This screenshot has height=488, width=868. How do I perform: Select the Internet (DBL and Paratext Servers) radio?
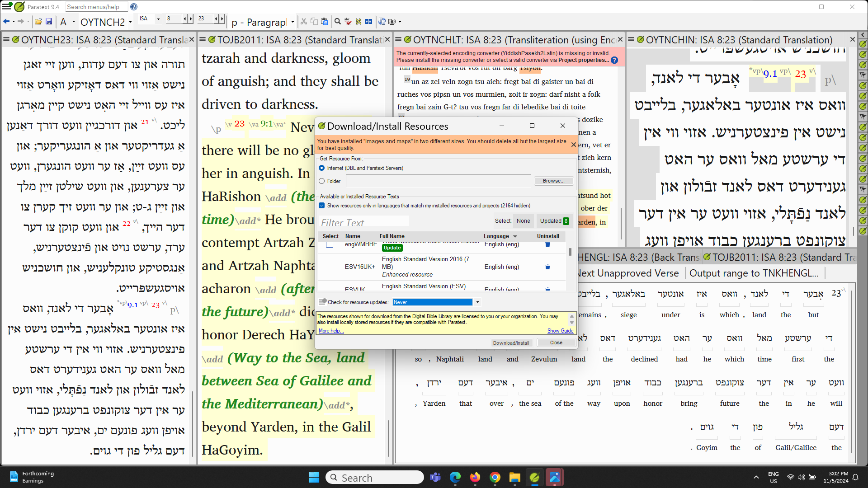322,168
